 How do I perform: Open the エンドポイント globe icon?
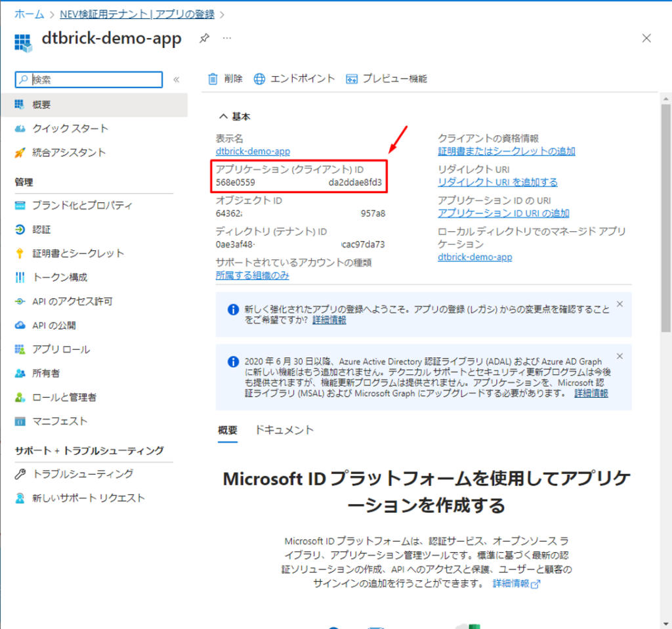(x=259, y=79)
